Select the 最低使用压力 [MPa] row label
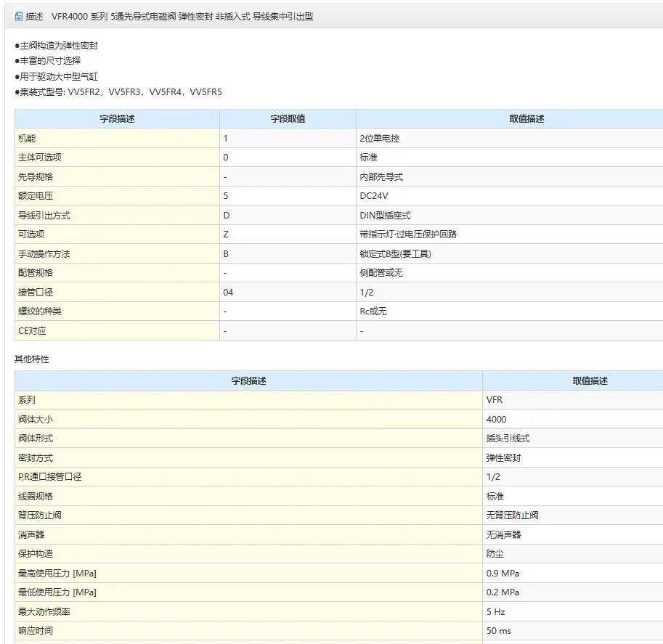Viewport: 663px width, 644px height. coord(248,592)
